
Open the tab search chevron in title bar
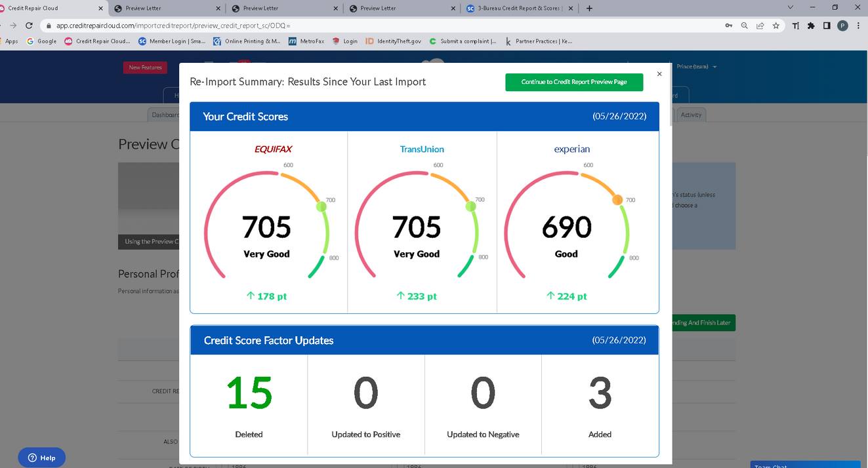[x=791, y=8]
